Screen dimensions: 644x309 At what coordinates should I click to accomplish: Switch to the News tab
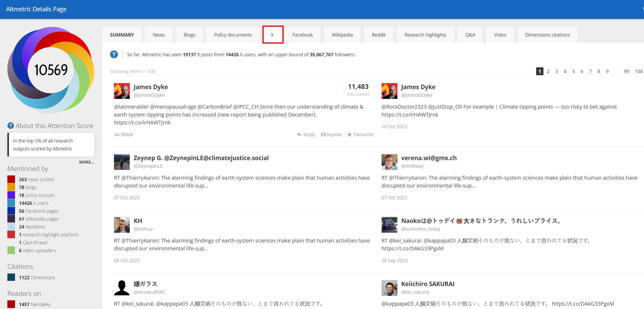(158, 35)
